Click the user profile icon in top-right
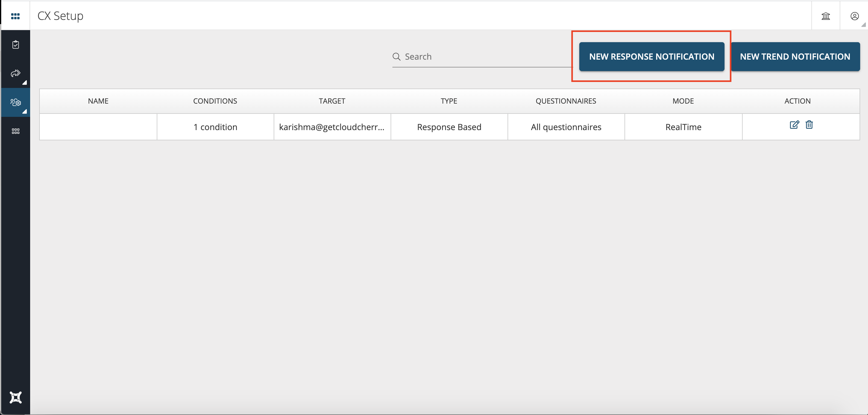 point(855,15)
